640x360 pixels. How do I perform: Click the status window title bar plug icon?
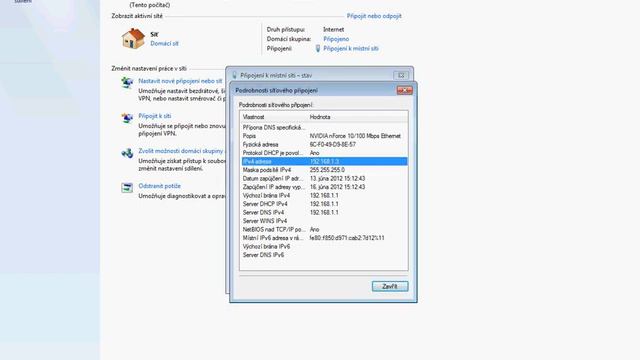tap(234, 76)
